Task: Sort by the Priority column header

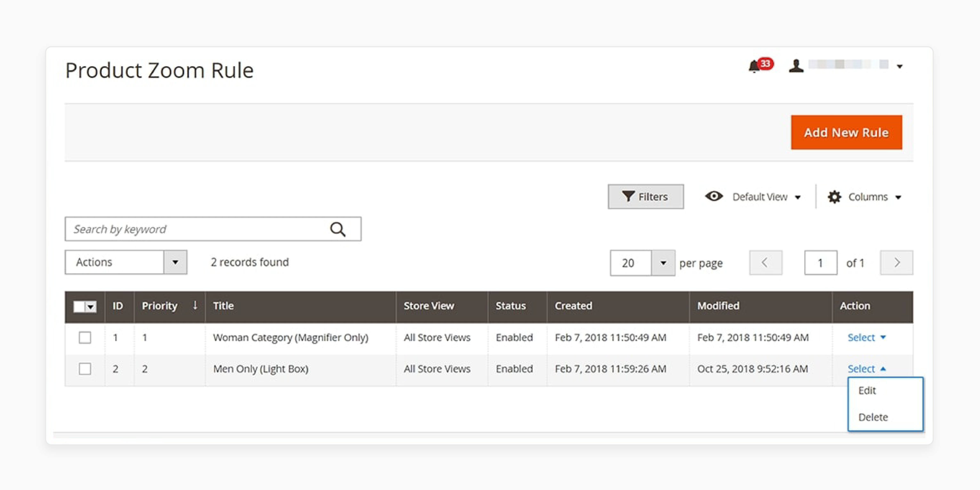Action: coord(160,306)
